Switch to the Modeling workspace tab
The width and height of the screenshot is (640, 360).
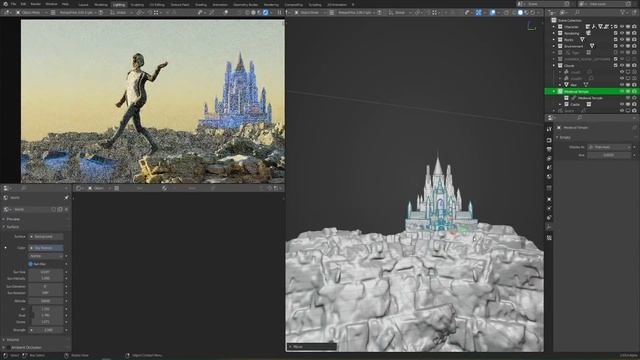(x=101, y=4)
